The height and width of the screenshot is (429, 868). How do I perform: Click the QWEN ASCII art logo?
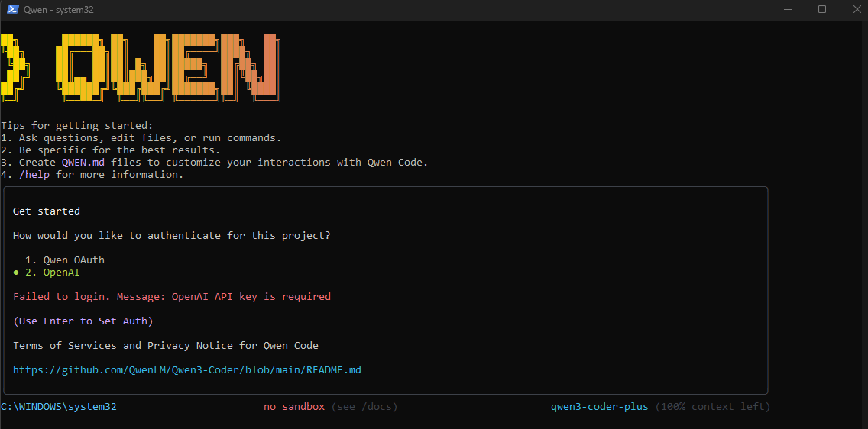141,67
